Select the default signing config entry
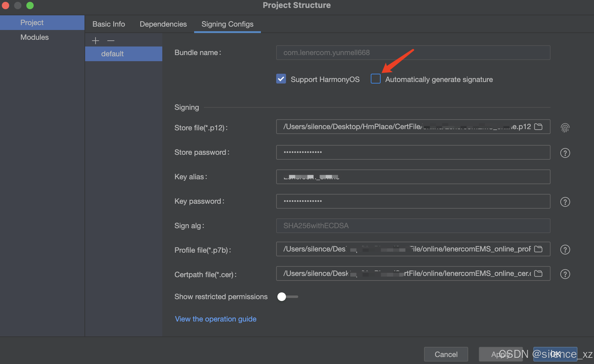The height and width of the screenshot is (364, 594). point(112,54)
